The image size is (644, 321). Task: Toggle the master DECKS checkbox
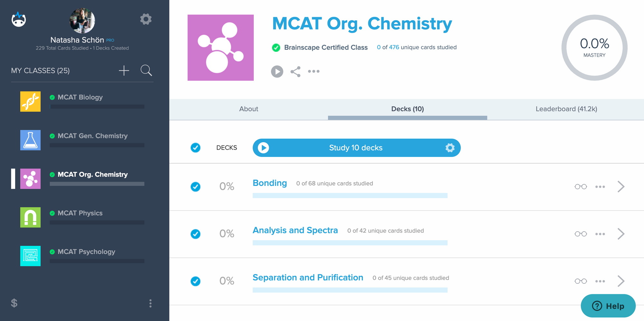pyautogui.click(x=195, y=148)
